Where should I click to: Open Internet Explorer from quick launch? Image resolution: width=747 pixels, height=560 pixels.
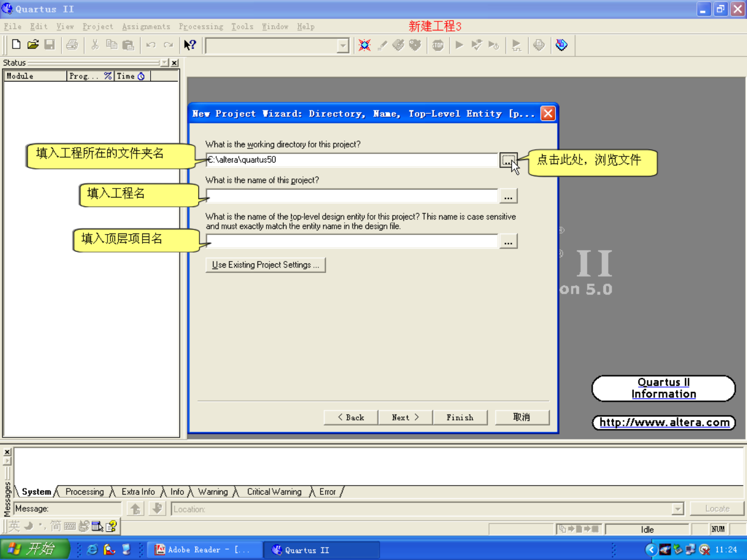(x=92, y=549)
